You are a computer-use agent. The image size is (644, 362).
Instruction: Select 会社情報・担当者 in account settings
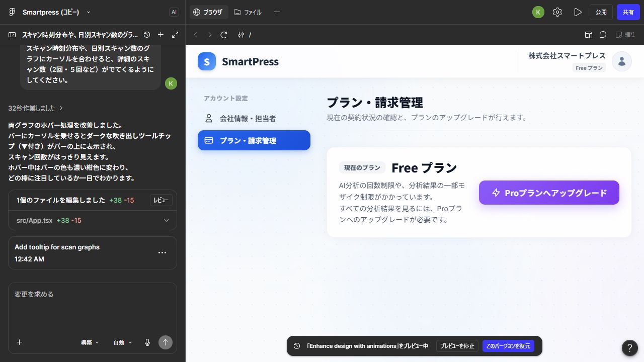click(254, 119)
